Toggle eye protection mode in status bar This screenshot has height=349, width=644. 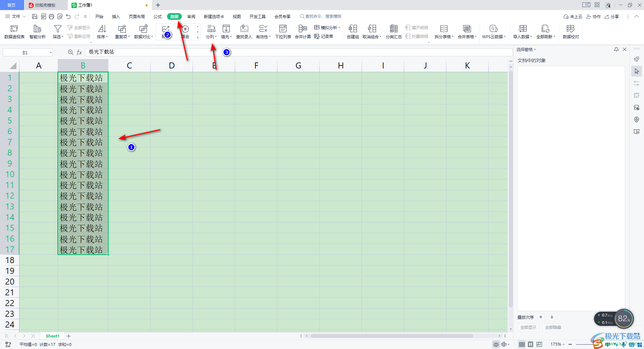point(496,344)
